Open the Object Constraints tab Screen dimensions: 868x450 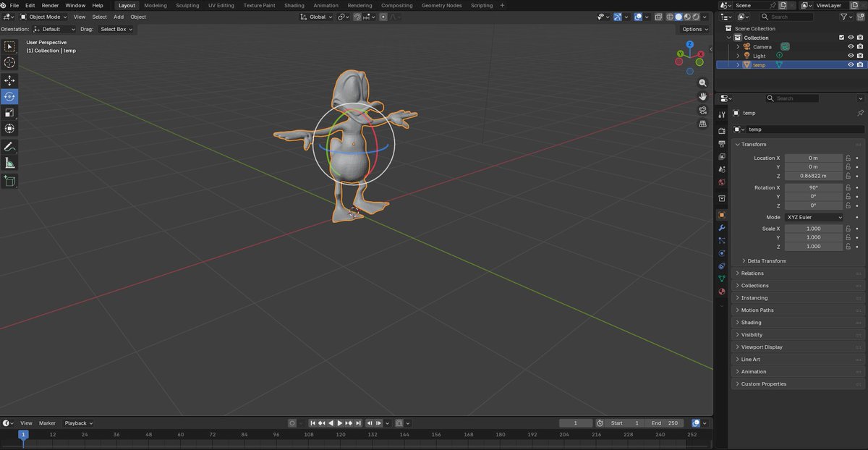click(x=721, y=266)
